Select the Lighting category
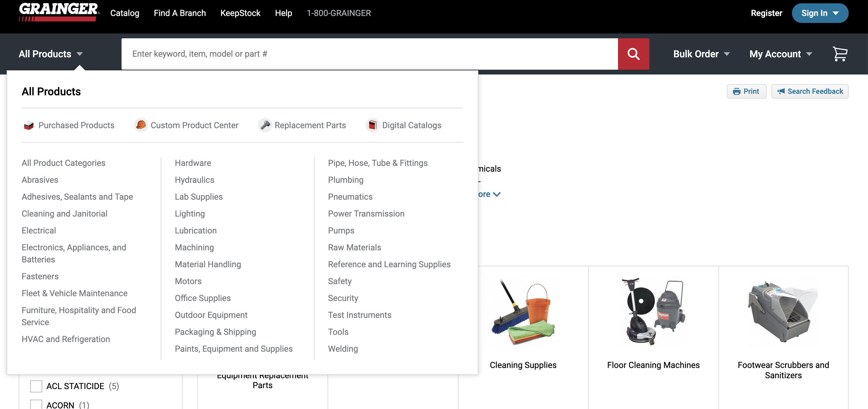The width and height of the screenshot is (868, 409). 190,214
